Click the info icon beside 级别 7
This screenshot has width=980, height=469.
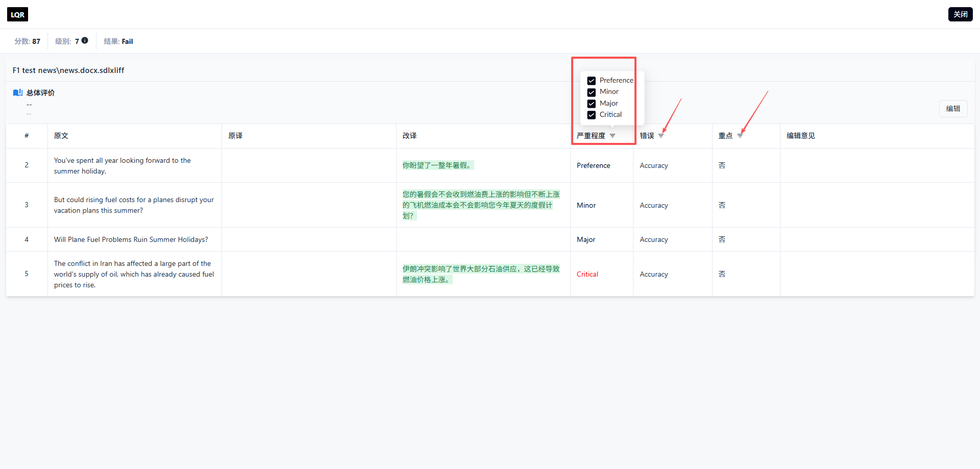(x=85, y=40)
